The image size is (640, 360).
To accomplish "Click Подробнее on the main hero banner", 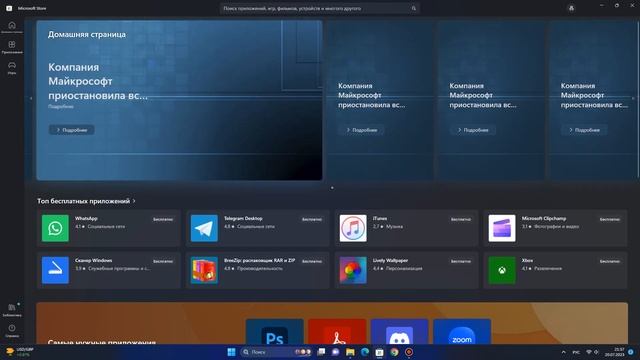I will point(71,130).
